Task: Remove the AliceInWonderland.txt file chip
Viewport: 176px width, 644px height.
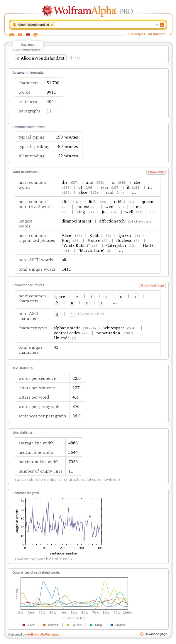Action: (52, 25)
